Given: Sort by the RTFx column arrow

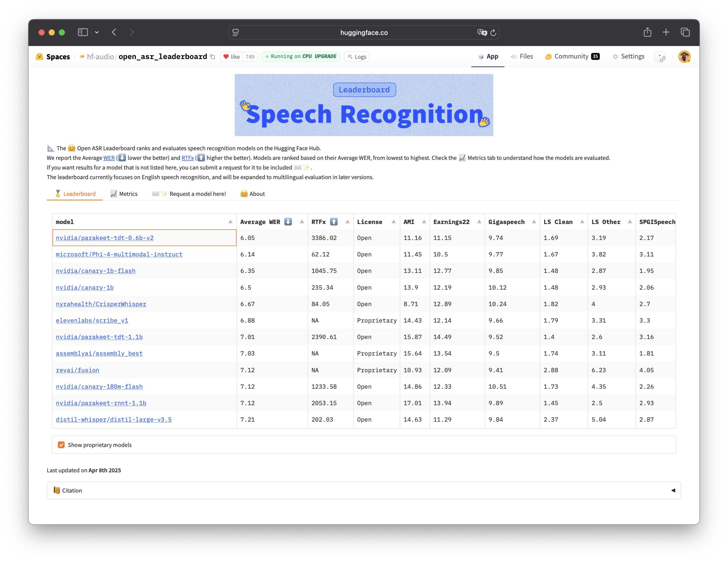Looking at the screenshot, I should [347, 222].
